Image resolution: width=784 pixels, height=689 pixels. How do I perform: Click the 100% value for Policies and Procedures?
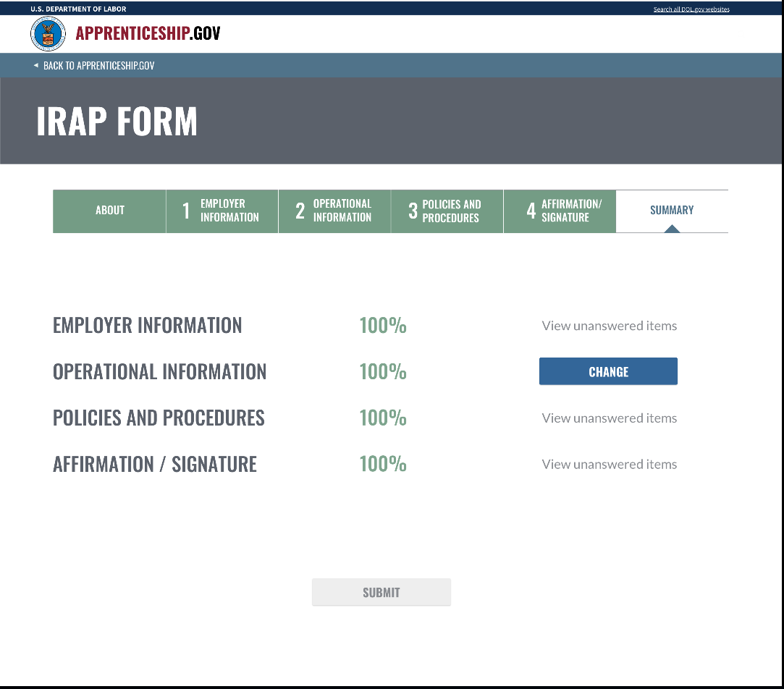[x=383, y=418]
